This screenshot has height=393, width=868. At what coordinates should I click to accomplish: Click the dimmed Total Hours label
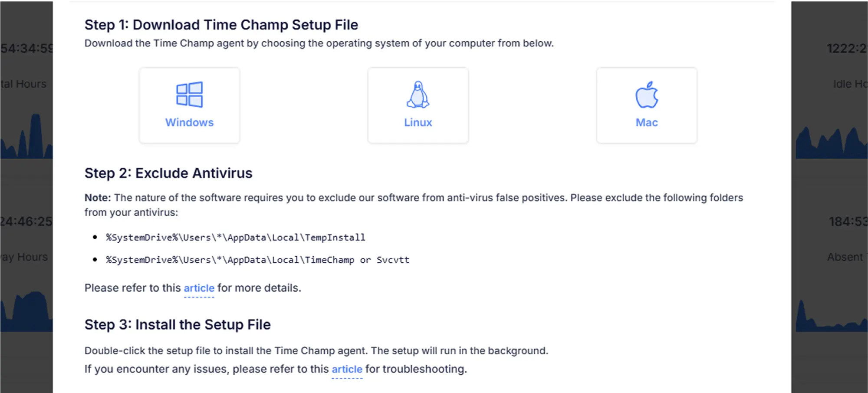pyautogui.click(x=23, y=84)
